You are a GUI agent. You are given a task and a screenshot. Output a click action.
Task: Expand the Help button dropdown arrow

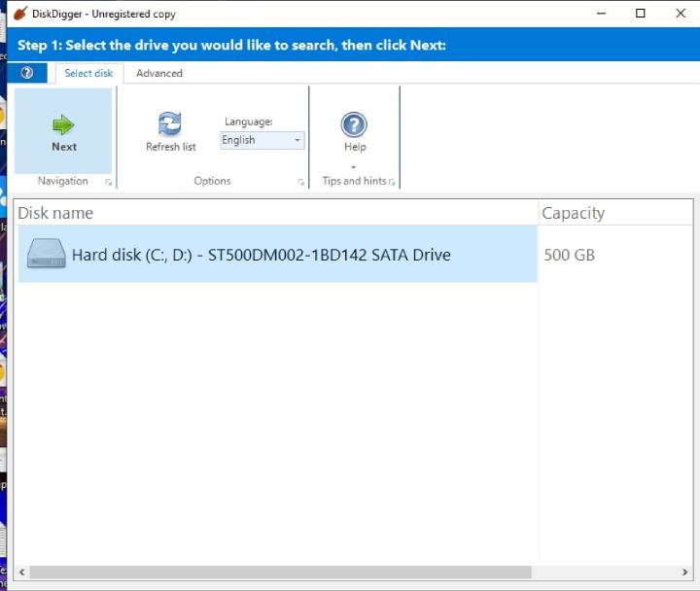point(354,167)
